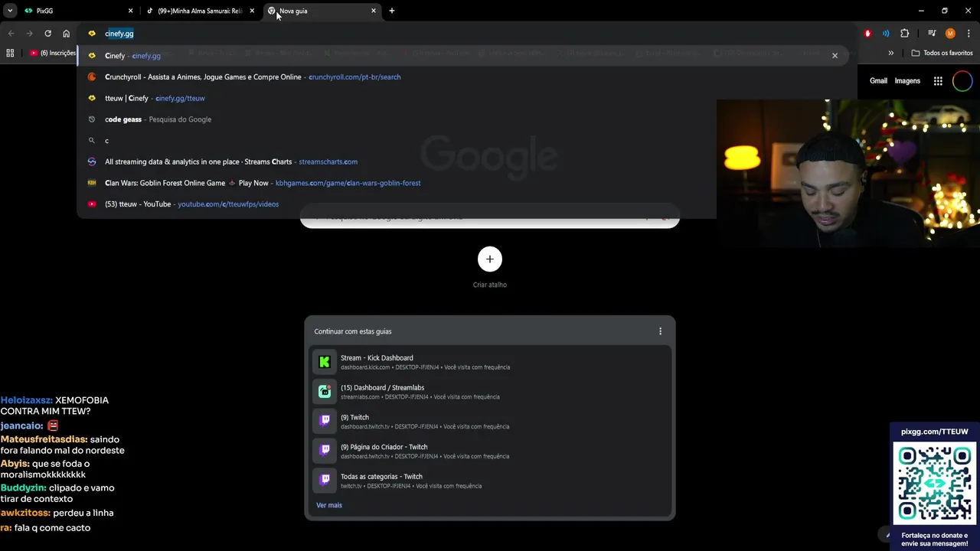This screenshot has width=980, height=551.
Task: Open the Gmail link
Action: 878,80
